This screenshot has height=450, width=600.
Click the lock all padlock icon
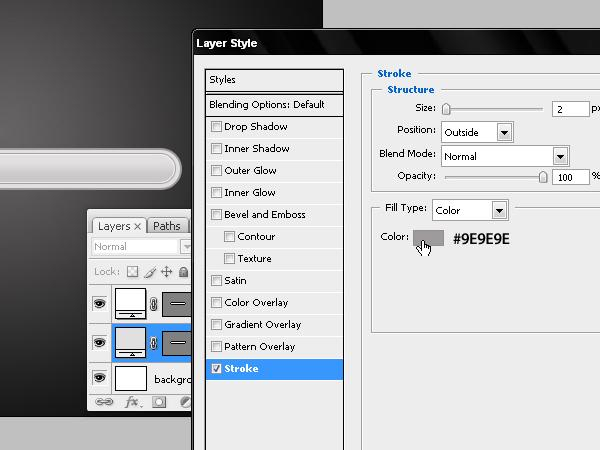[183, 272]
